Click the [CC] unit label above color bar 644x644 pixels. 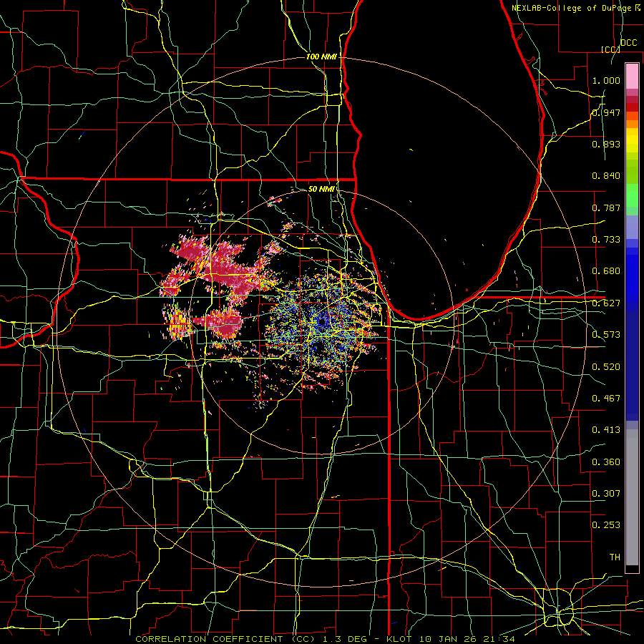(610, 49)
